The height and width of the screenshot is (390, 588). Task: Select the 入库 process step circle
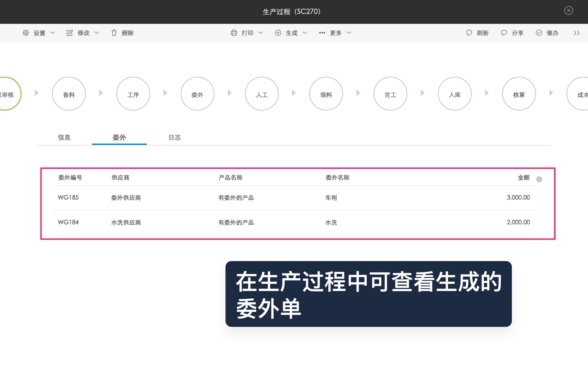tap(455, 94)
